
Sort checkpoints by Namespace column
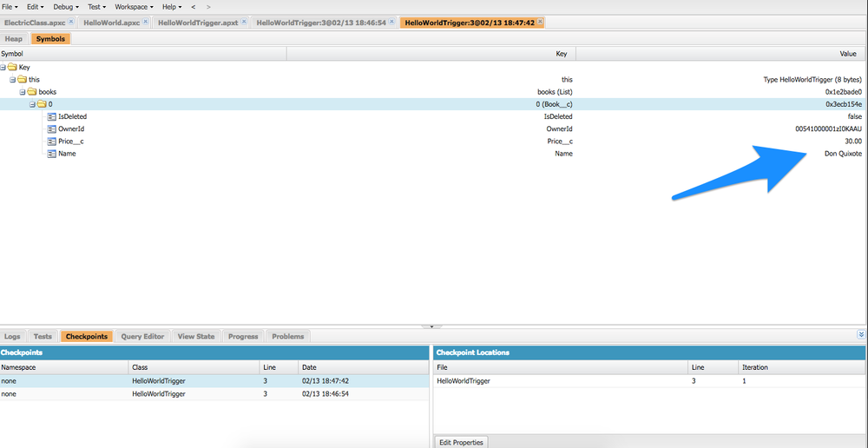click(x=64, y=367)
